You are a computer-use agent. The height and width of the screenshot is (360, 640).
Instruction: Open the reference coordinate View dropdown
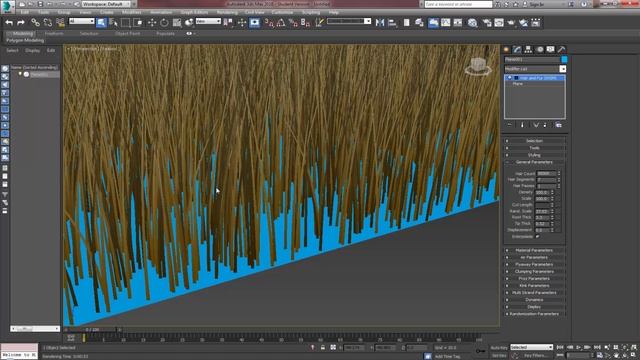pyautogui.click(x=208, y=21)
